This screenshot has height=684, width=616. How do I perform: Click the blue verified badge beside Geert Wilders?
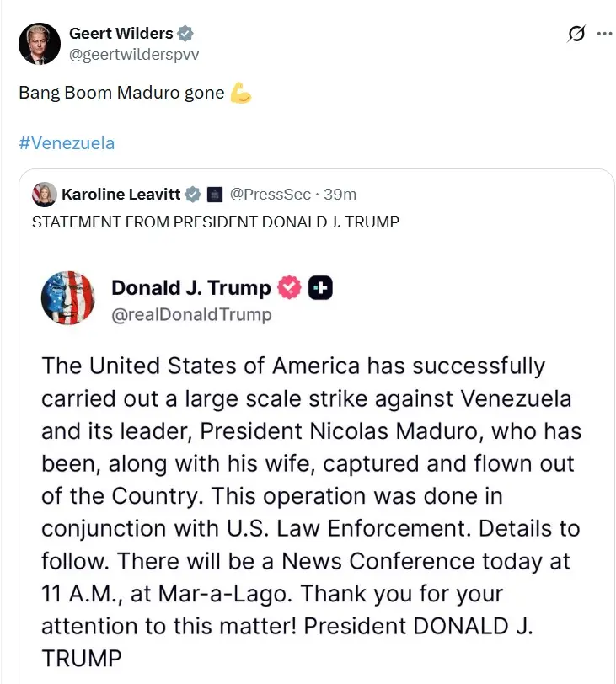tap(185, 34)
